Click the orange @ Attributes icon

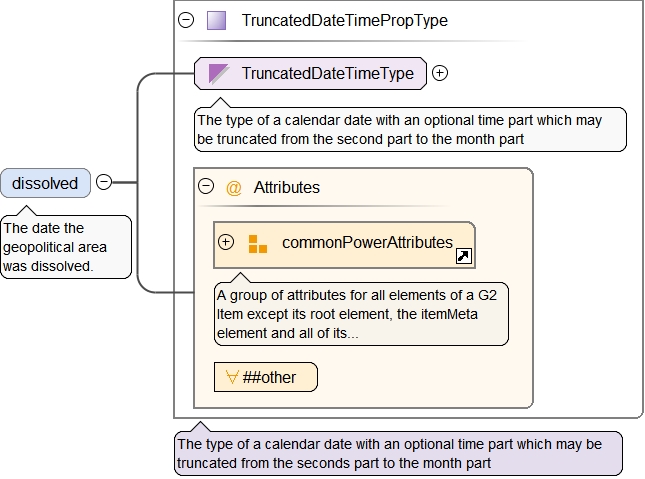point(234,187)
